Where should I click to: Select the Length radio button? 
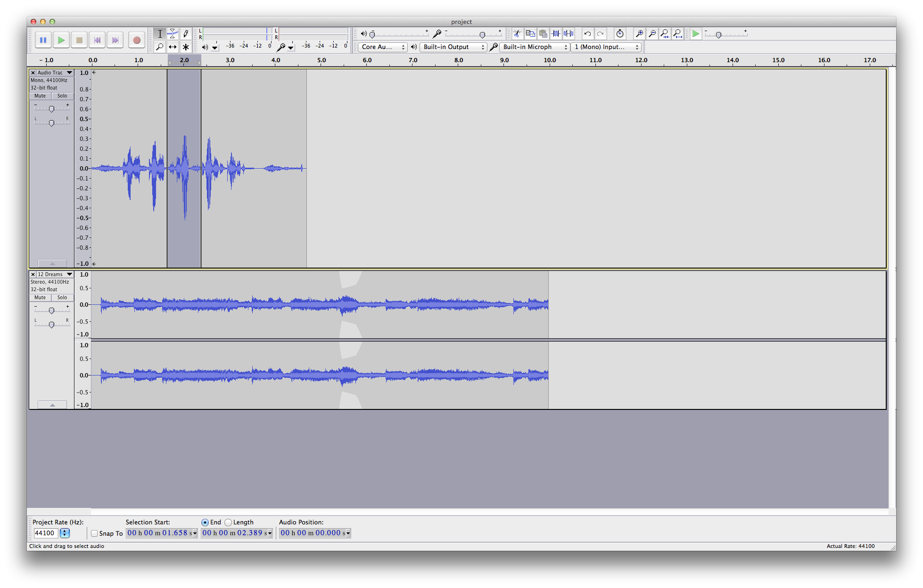click(228, 523)
